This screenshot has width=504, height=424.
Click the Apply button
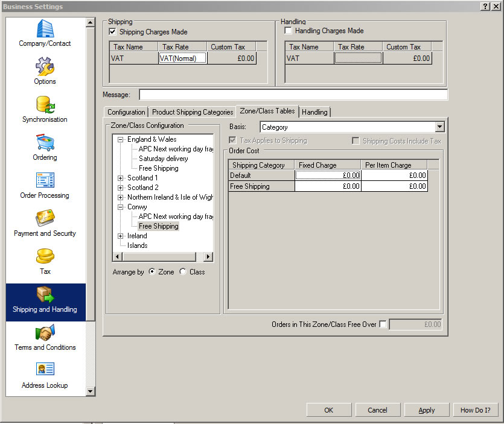tap(427, 410)
